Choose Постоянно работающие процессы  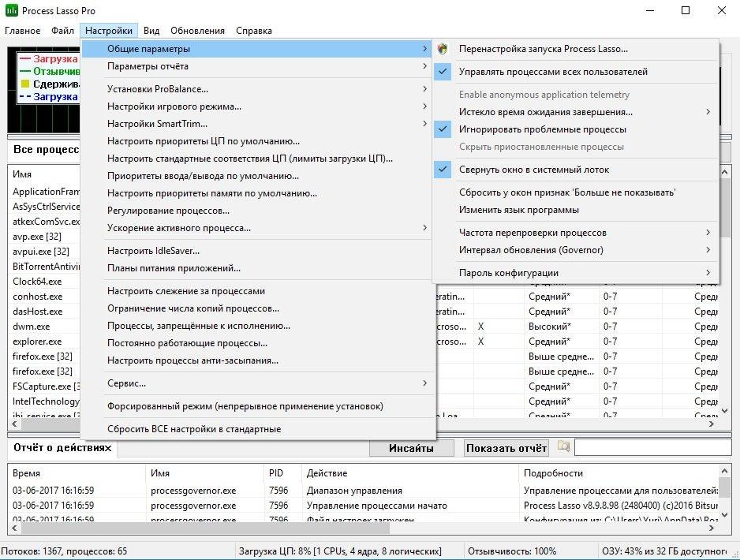[258, 343]
